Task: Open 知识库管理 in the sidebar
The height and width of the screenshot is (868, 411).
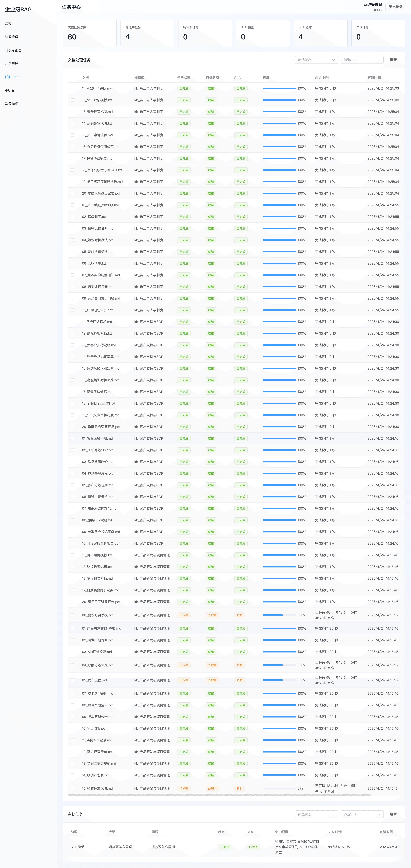Action: click(13, 50)
